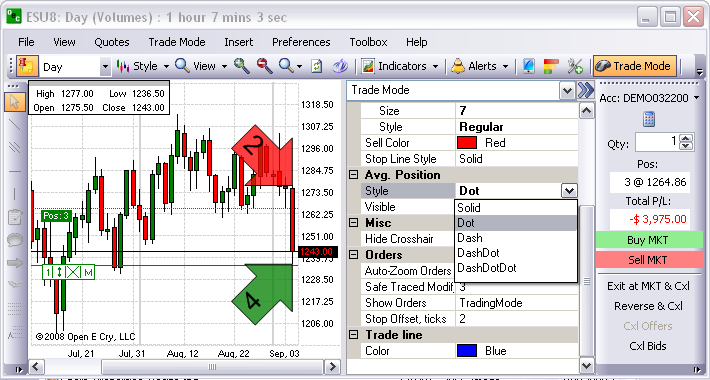Screen dimensions: 710x380
Task: Open the Preferences menu
Action: 301,42
